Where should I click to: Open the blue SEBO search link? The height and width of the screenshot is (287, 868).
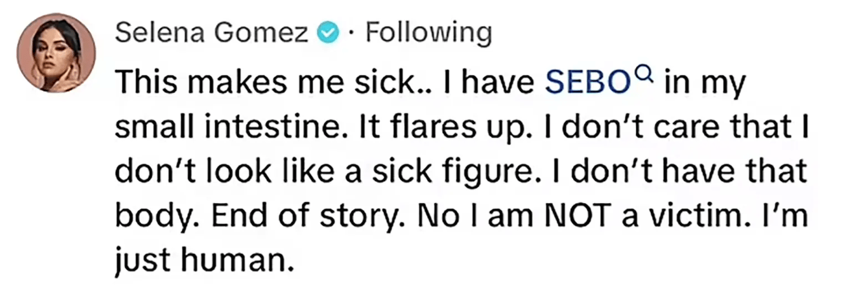(x=588, y=83)
